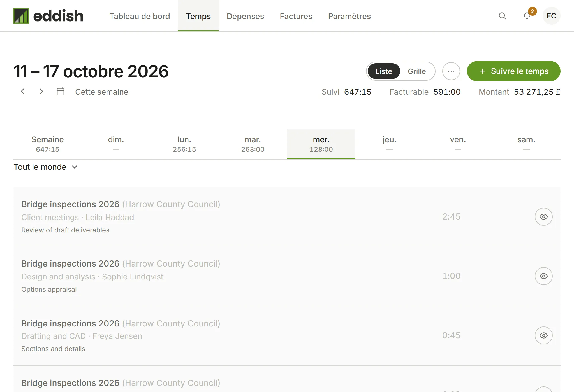Toggle eye icon for Leila Haddad entry

543,217
